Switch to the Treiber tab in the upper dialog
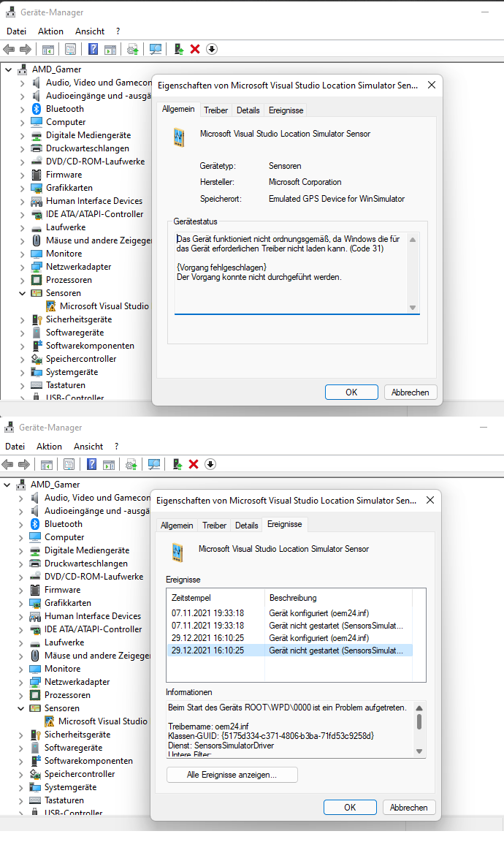Viewport: 504px width, 842px height. 215,110
